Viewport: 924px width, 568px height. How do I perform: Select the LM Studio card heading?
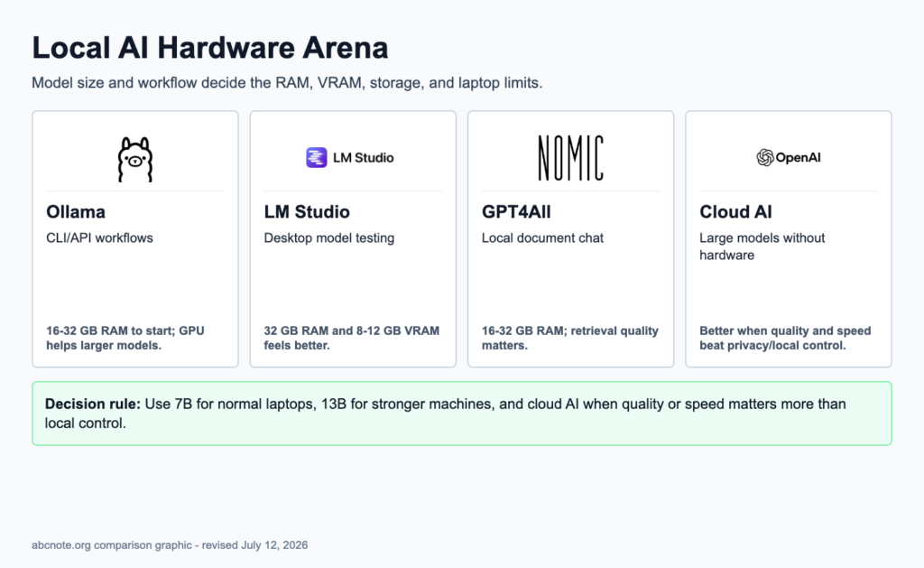(307, 211)
